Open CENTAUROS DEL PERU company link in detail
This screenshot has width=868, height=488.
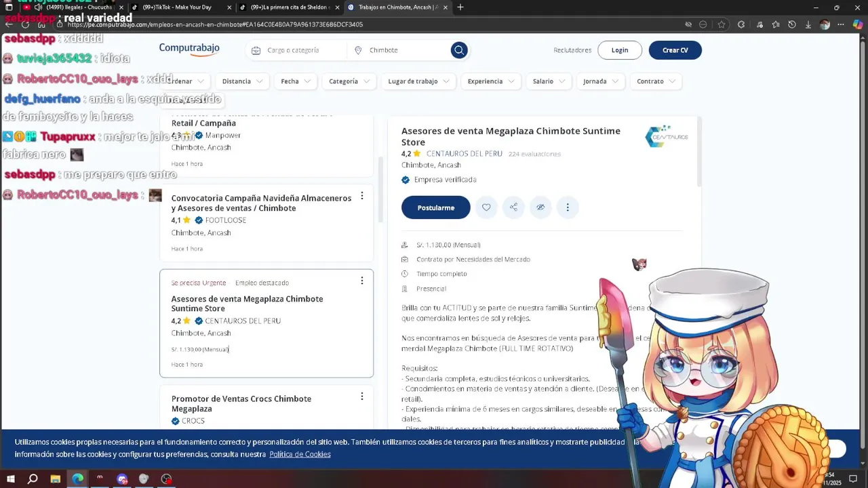click(x=465, y=154)
